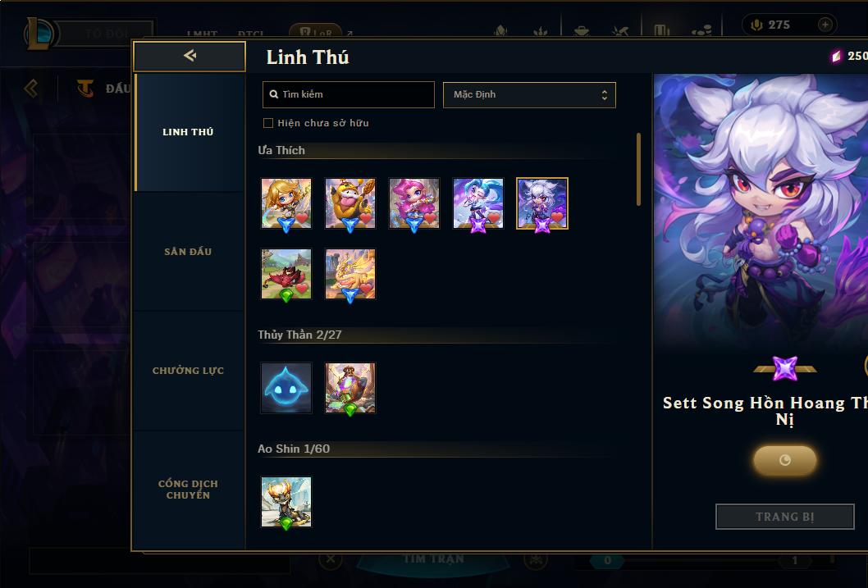Open the Chưởng Lực tab

pos(188,371)
